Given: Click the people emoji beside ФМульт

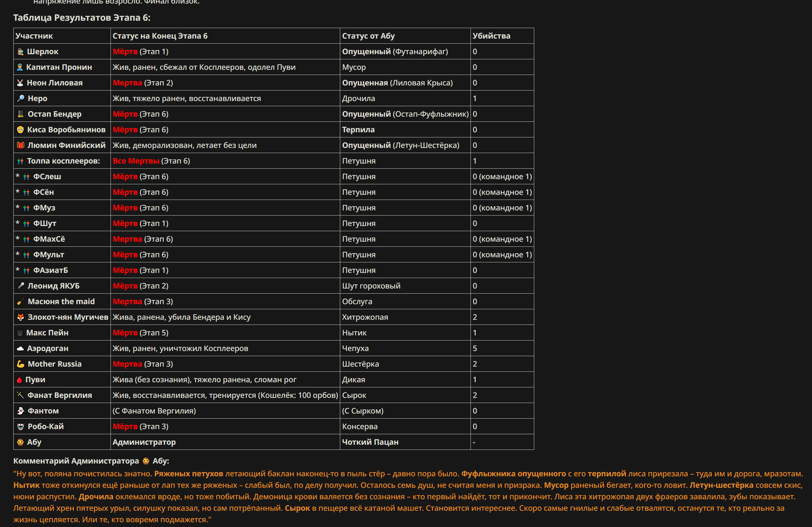Looking at the screenshot, I should pos(27,255).
